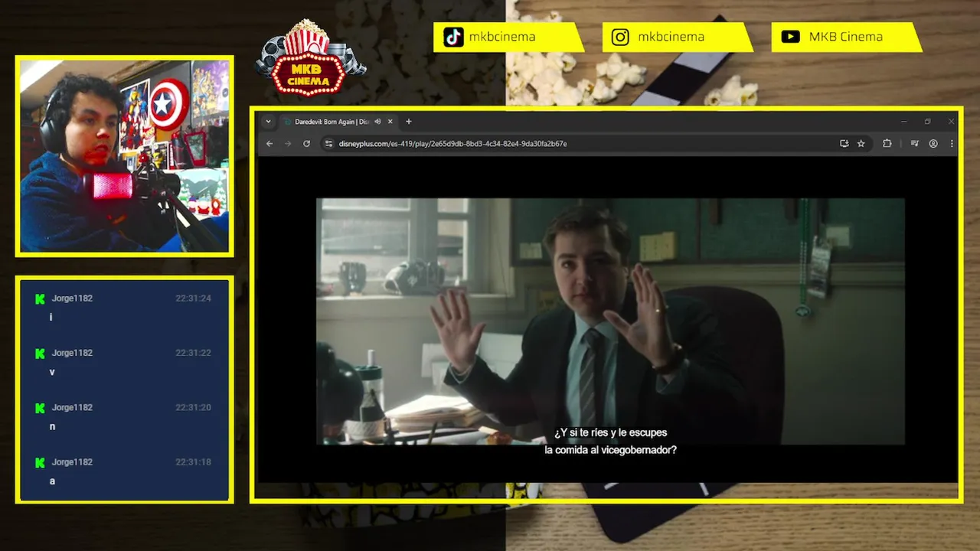
Task: Mute the tab via its speaker icon
Action: [377, 122]
